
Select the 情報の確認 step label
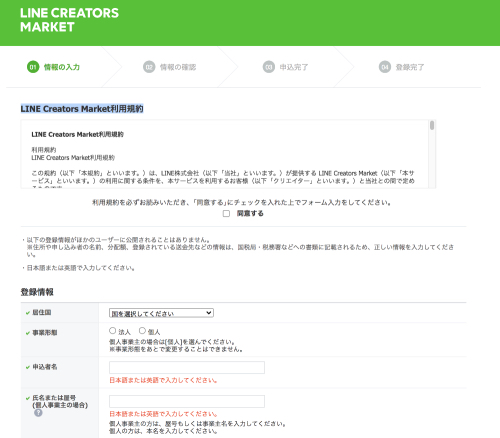(x=178, y=67)
